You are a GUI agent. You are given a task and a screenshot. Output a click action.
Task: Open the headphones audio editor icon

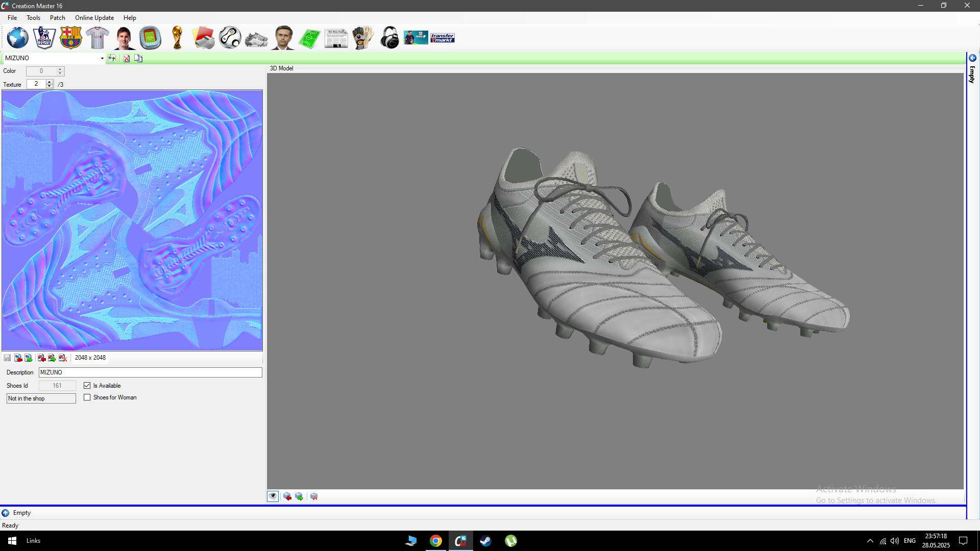click(x=389, y=38)
